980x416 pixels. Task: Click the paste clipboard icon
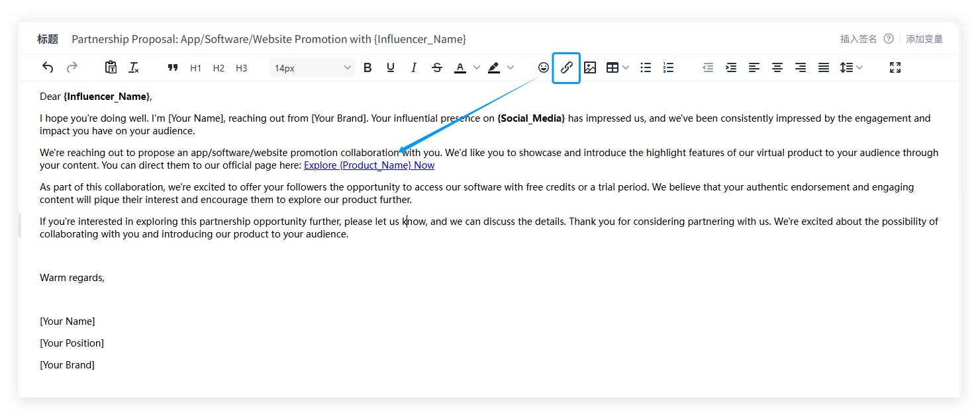[x=111, y=67]
